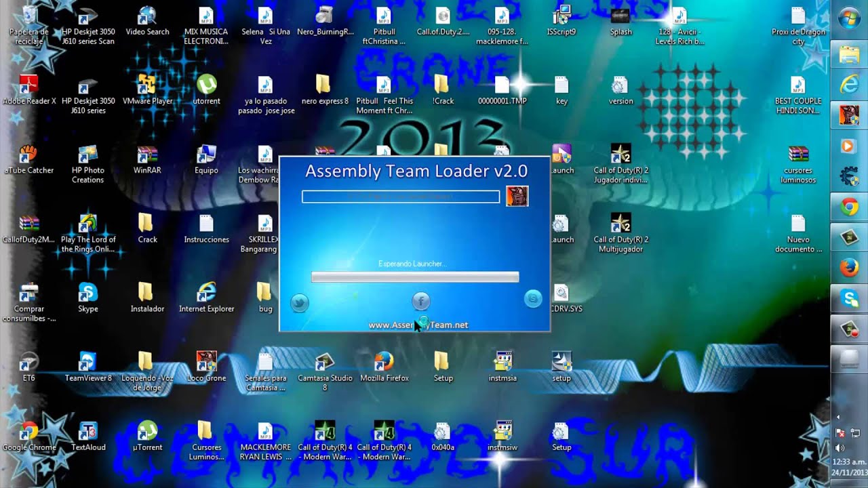This screenshot has height=488, width=868.
Task: Select the Call of Duty(R) 2 Jugador individual icon
Action: 620,165
